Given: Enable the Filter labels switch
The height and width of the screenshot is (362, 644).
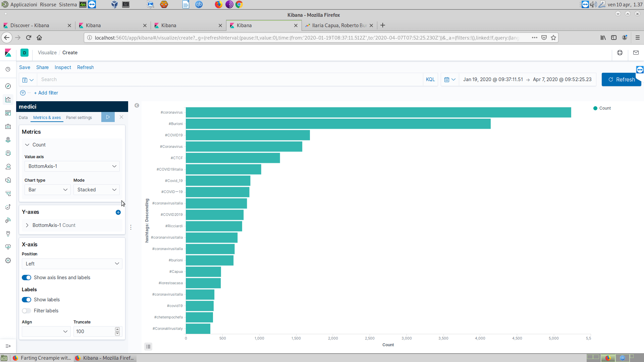Looking at the screenshot, I should [26, 311].
